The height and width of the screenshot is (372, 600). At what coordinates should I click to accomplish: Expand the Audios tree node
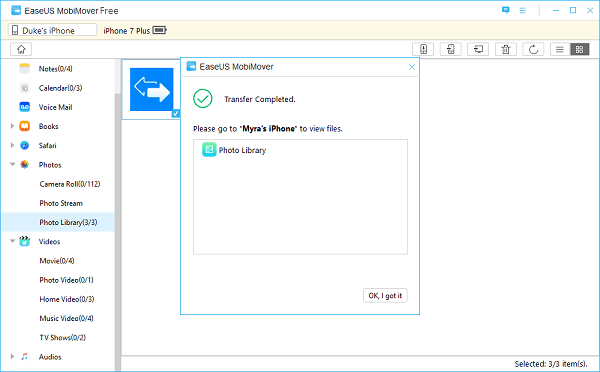pos(12,356)
